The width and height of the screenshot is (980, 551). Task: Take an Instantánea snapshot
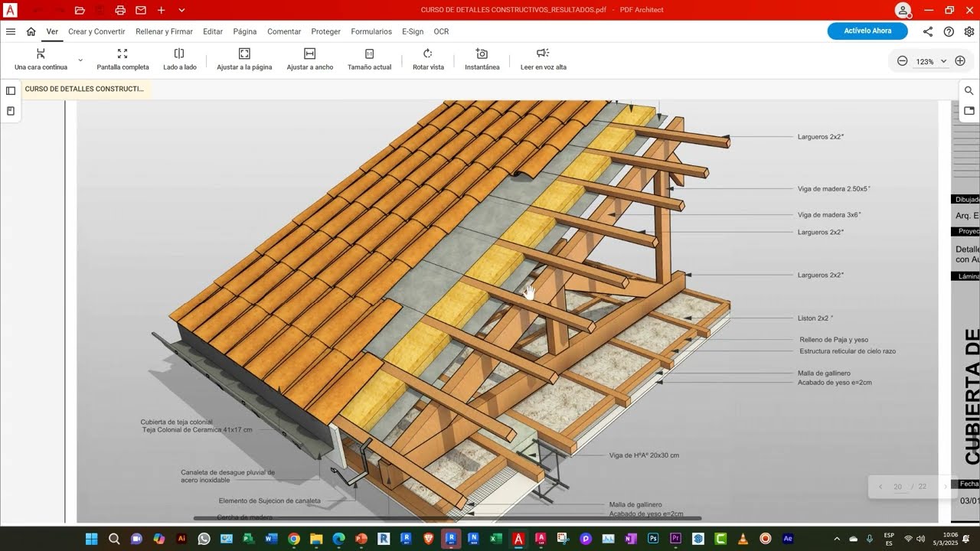pyautogui.click(x=482, y=59)
